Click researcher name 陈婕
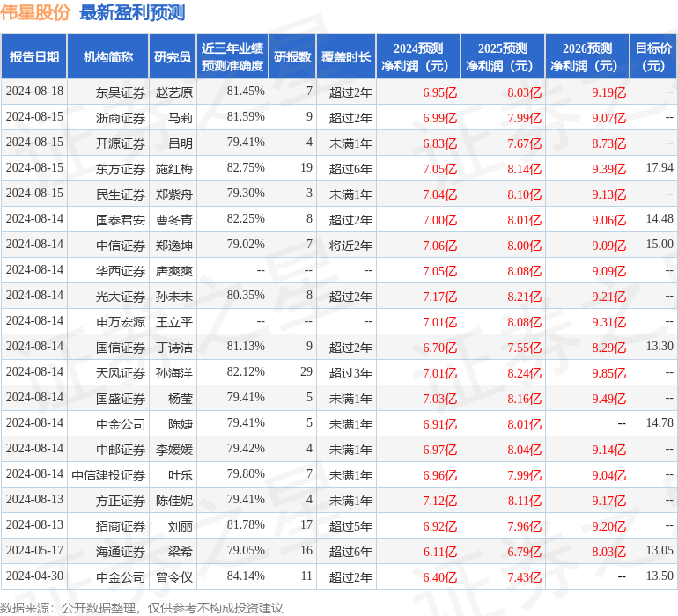This screenshot has height=616, width=678. click(181, 424)
